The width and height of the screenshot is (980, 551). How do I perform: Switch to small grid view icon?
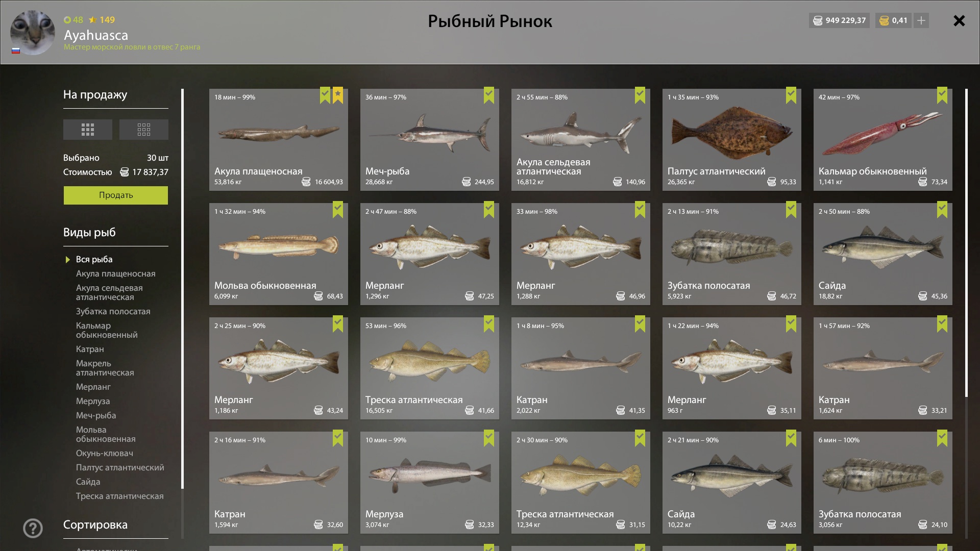144,130
